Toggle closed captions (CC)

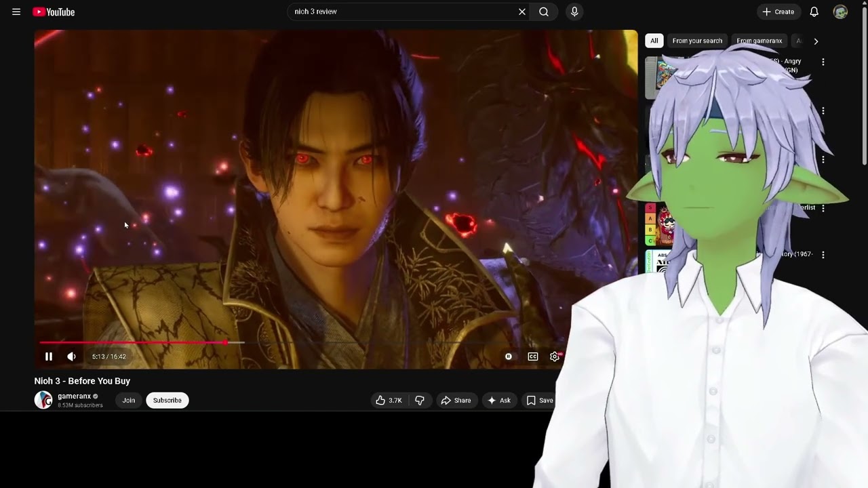point(533,357)
